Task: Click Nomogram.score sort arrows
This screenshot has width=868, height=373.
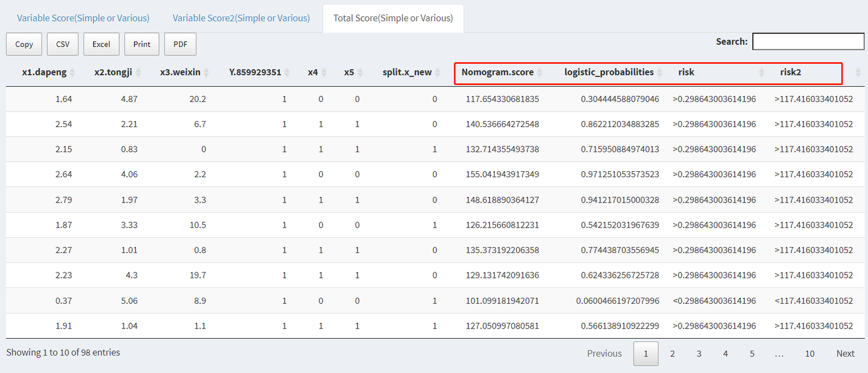Action: click(539, 72)
